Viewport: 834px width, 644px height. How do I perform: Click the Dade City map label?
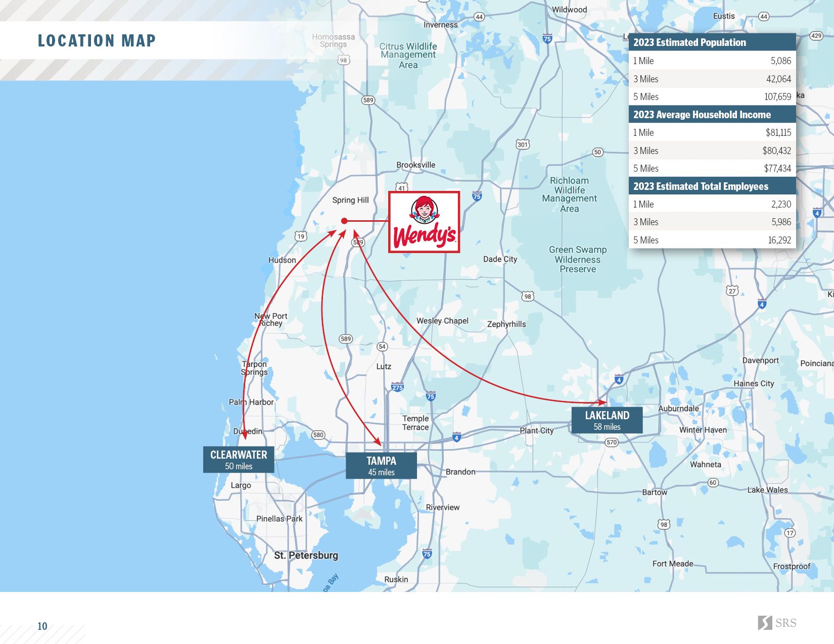(x=500, y=259)
